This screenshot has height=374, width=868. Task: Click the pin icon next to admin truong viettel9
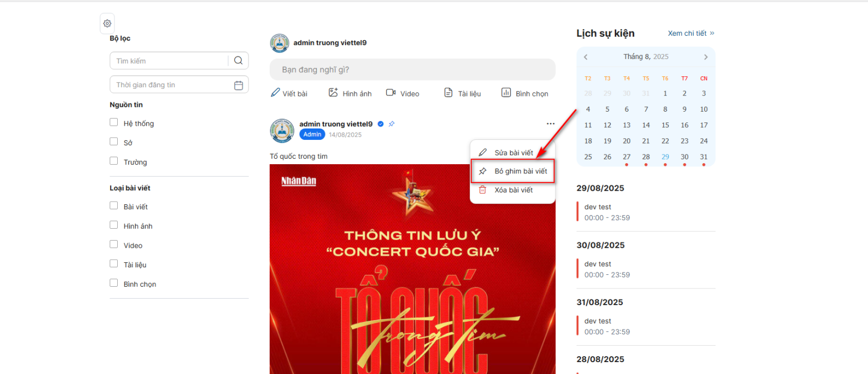pos(392,124)
